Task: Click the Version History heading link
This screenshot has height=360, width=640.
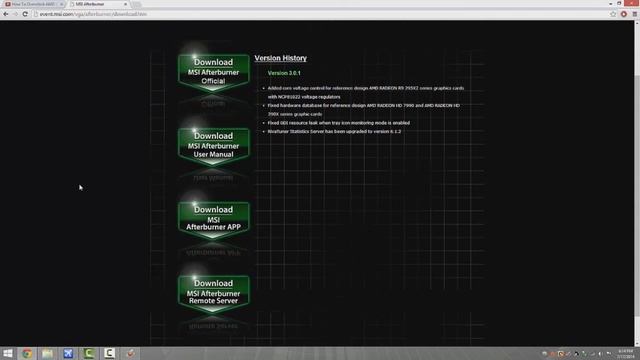Action: [x=280, y=58]
